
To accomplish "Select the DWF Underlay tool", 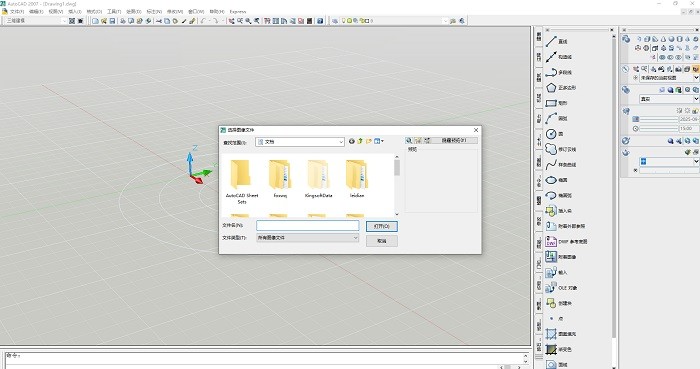I will 566,241.
